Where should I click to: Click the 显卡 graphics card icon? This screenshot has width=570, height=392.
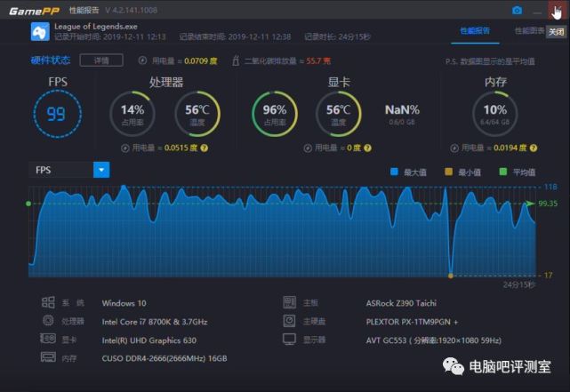point(48,339)
